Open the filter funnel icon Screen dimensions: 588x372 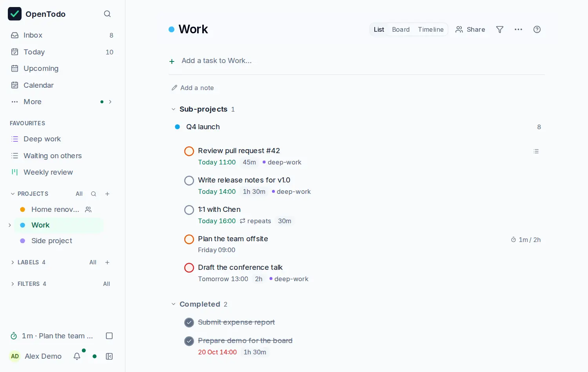[500, 29]
